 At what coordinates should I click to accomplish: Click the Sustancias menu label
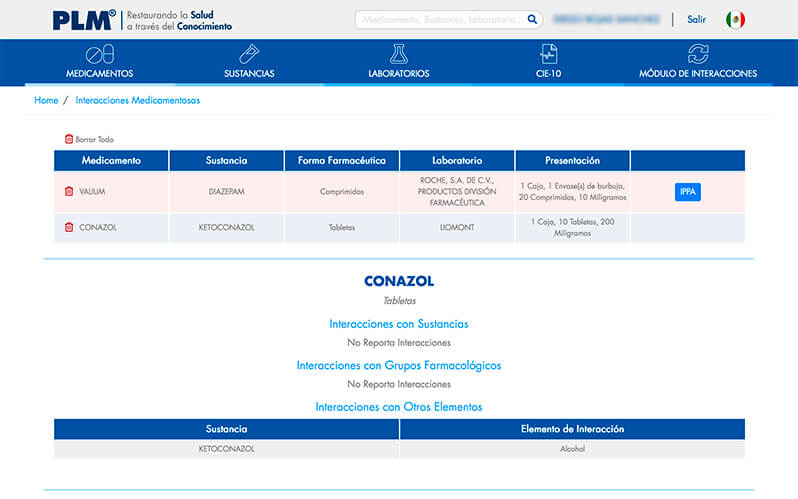pyautogui.click(x=249, y=74)
